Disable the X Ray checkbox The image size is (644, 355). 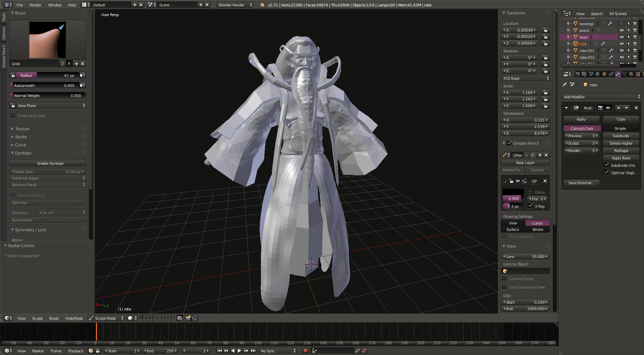pyautogui.click(x=530, y=206)
